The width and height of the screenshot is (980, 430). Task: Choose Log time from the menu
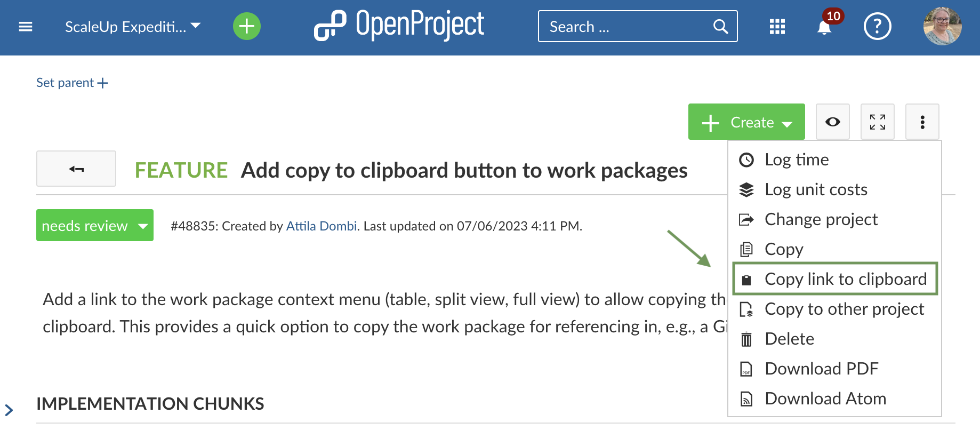tap(796, 159)
